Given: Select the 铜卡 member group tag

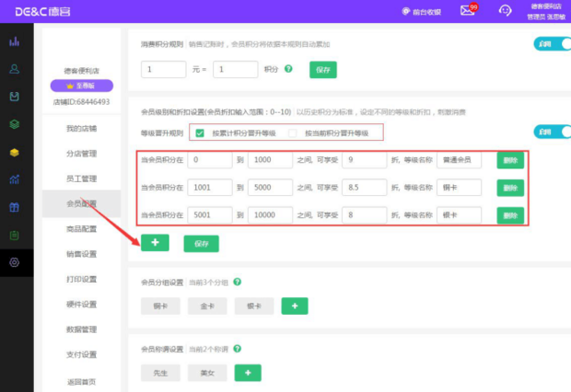Looking at the screenshot, I should tap(160, 306).
